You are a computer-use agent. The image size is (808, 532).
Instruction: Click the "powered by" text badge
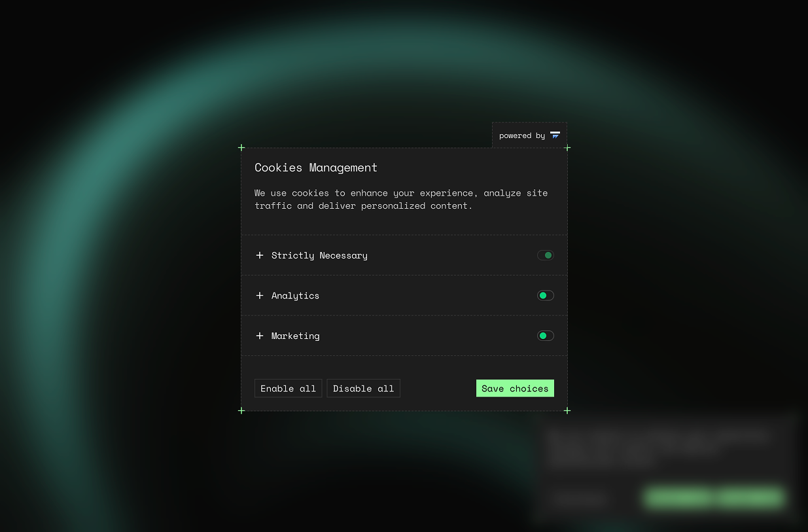(521, 136)
